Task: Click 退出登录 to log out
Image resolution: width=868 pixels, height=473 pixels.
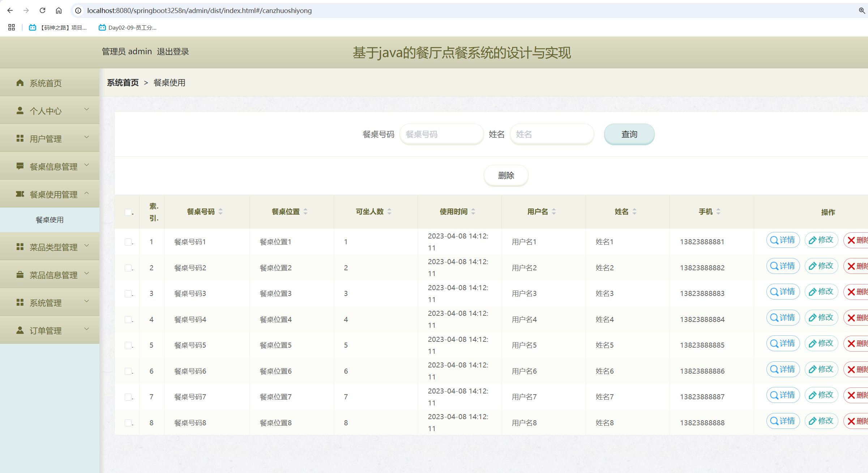Action: coord(173,52)
